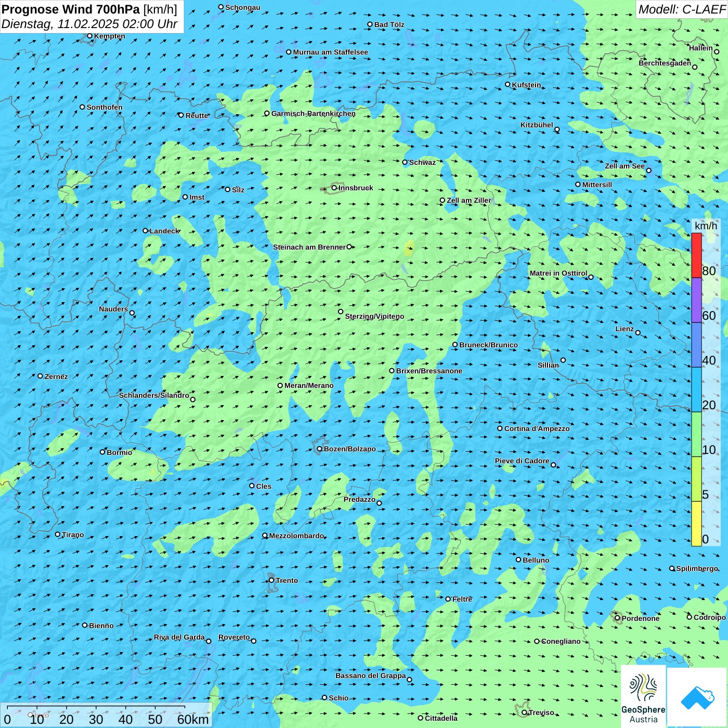The width and height of the screenshot is (728, 728).
Task: Click the 'Mezzolombardo' label
Action: [x=296, y=536]
